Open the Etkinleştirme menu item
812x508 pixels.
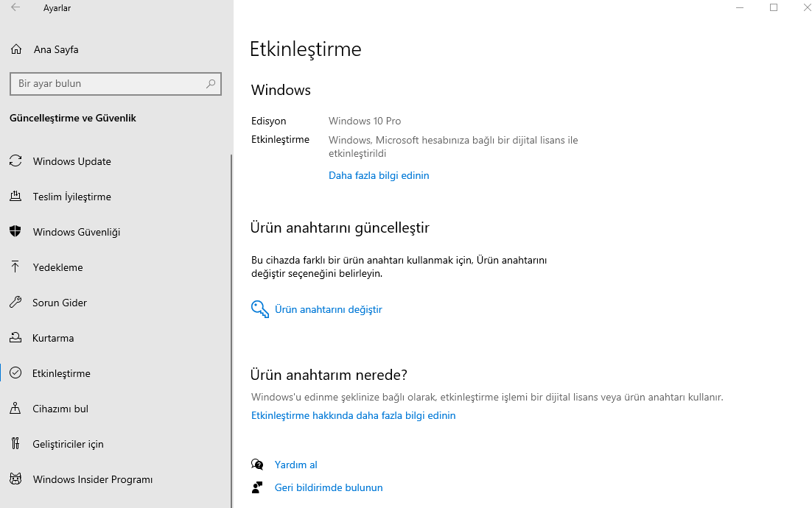click(x=62, y=373)
